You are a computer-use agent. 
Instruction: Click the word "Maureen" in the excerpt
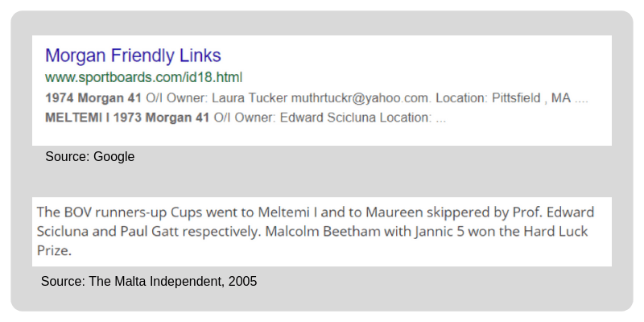(x=393, y=213)
